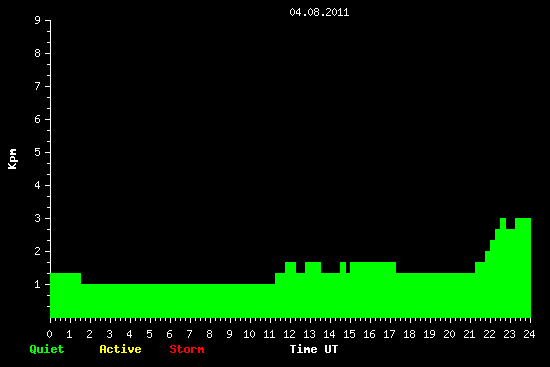The width and height of the screenshot is (550, 367).
Task: Click the green Quiet legend label
Action: [47, 349]
